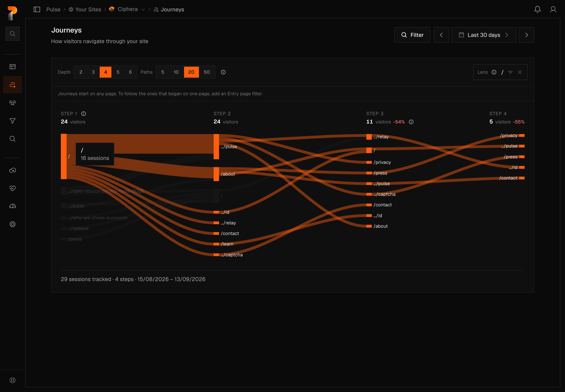Set Depth to 6
The width and height of the screenshot is (565, 392).
pos(130,72)
